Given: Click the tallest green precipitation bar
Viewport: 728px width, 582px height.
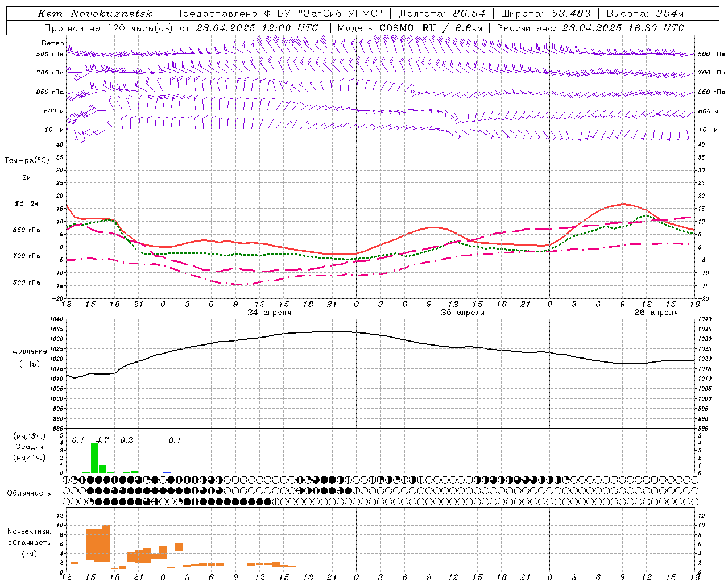Looking at the screenshot, I should coord(94,458).
